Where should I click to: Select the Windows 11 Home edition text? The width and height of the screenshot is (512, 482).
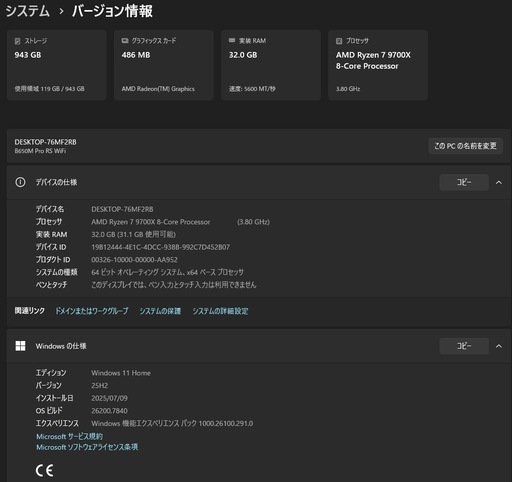pyautogui.click(x=121, y=373)
